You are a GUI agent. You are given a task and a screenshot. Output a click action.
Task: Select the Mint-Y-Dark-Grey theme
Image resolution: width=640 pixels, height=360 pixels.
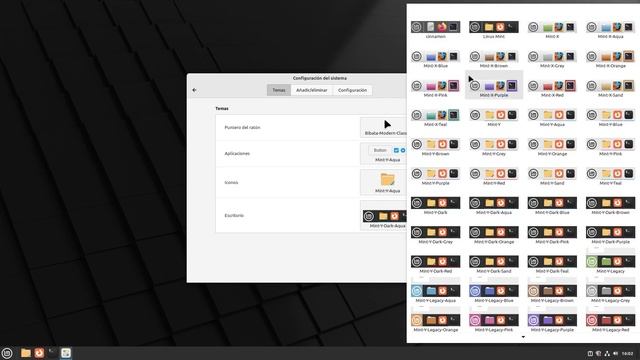[x=436, y=235]
